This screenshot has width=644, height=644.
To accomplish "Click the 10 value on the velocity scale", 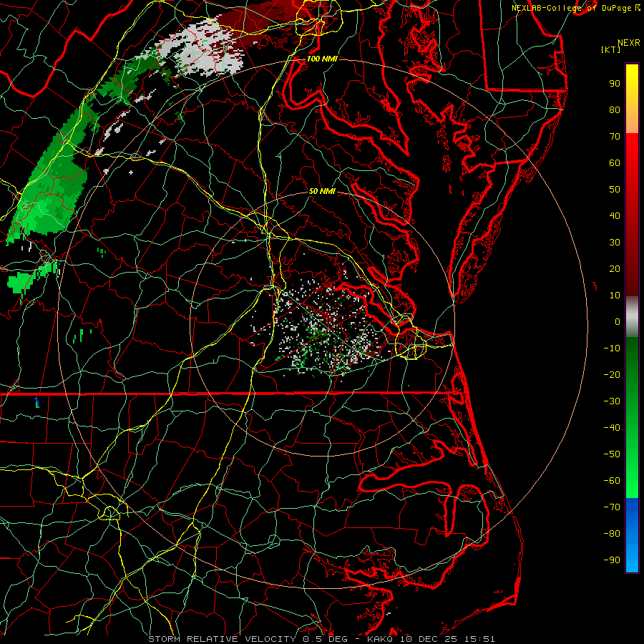I will coord(615,296).
